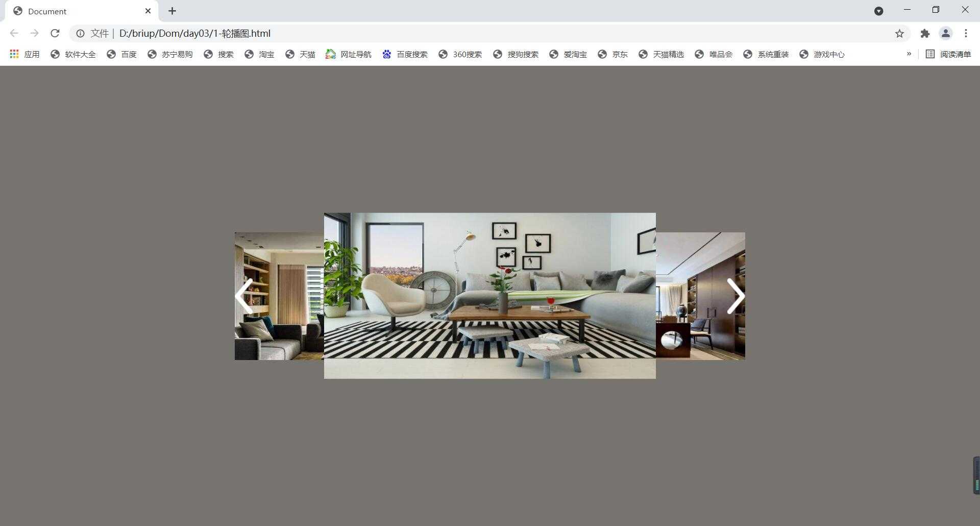This screenshot has height=526, width=980.
Task: Open the 唯品会 bookmark
Action: 714,54
